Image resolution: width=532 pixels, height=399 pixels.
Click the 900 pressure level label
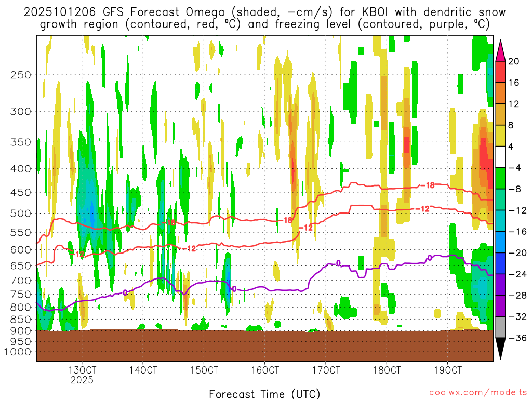tap(21, 331)
